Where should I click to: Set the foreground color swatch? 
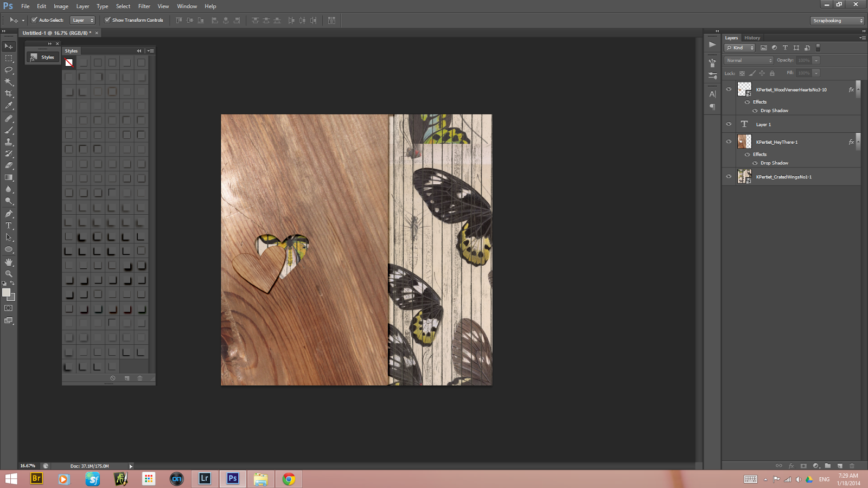tap(6, 292)
